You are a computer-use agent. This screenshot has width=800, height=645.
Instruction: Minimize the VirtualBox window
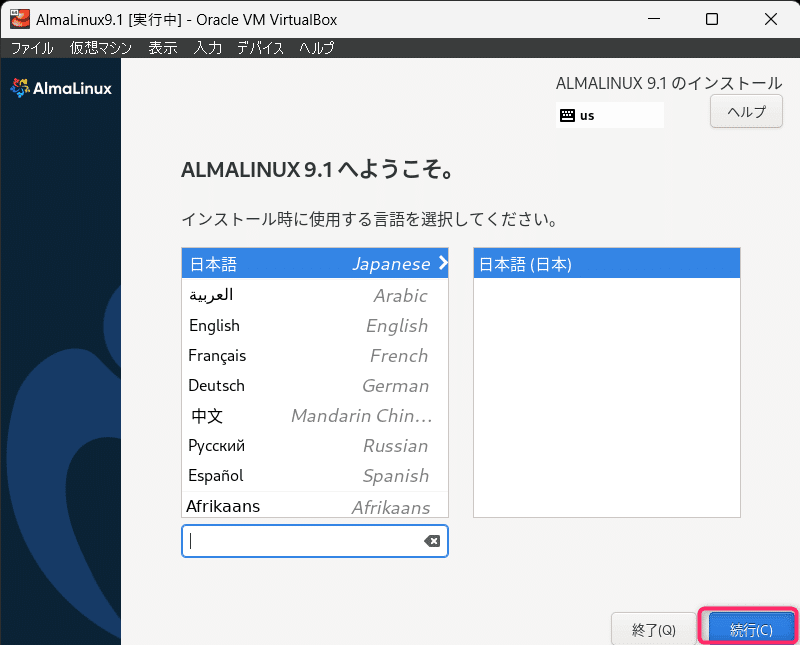[654, 19]
